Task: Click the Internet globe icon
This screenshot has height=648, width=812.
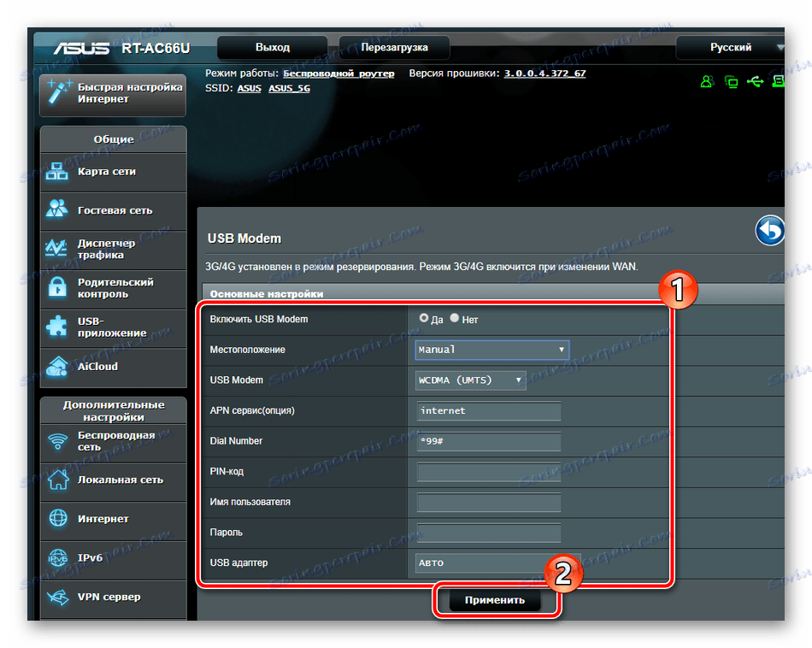Action: pos(58,518)
